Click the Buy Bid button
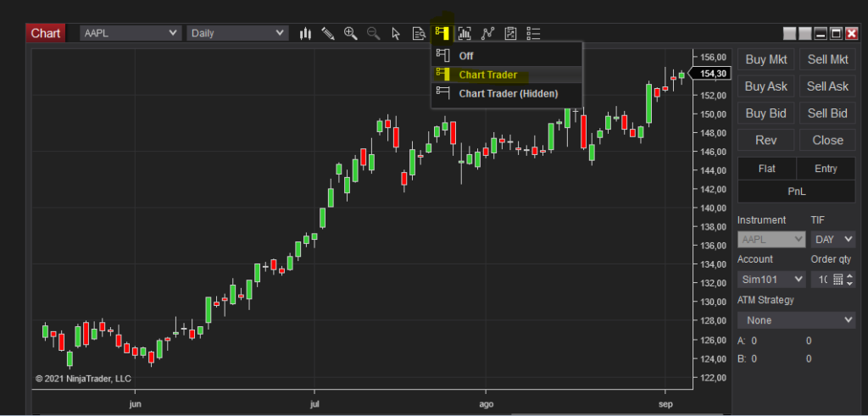Image resolution: width=868 pixels, height=416 pixels. click(766, 114)
